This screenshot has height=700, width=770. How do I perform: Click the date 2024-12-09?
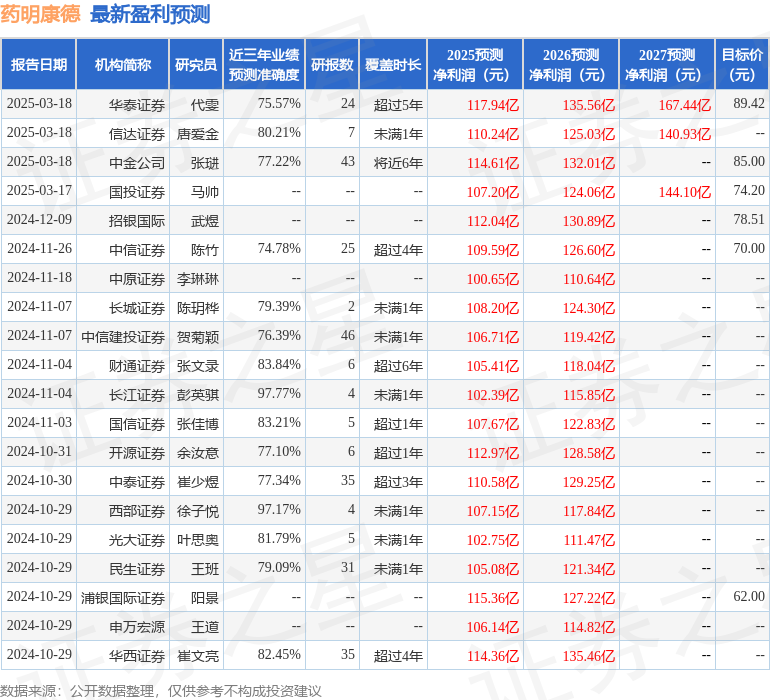pos(39,219)
